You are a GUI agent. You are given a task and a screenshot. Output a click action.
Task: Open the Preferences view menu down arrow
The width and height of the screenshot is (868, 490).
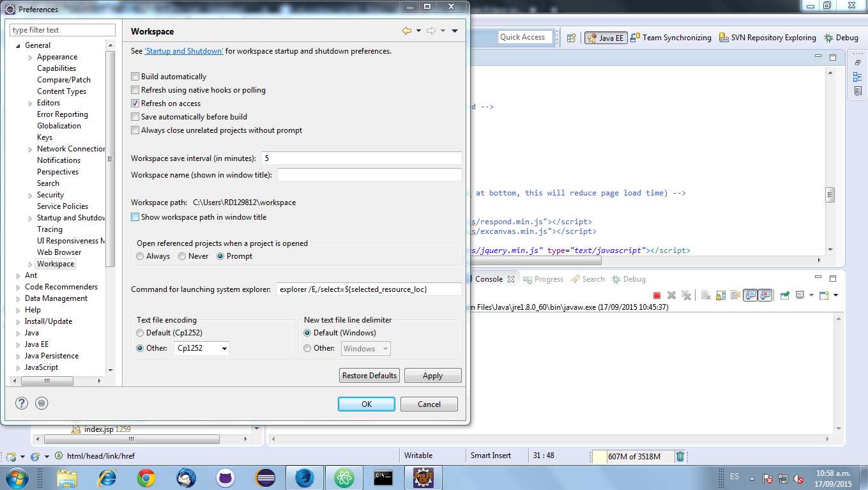(x=455, y=31)
